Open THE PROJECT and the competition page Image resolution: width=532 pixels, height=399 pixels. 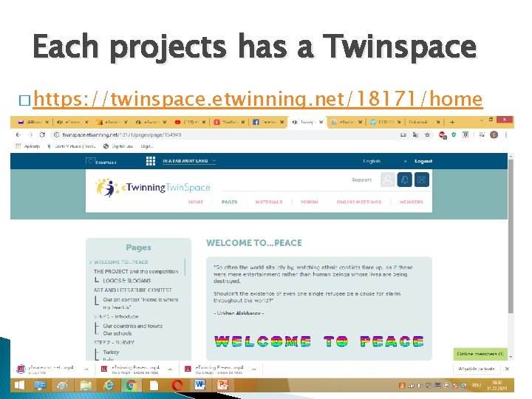click(136, 271)
